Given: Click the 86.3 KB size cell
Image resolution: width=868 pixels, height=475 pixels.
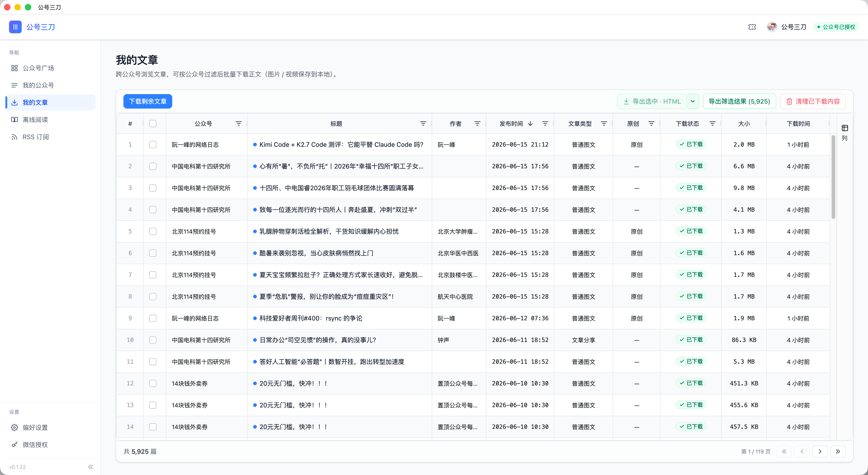Looking at the screenshot, I should pyautogui.click(x=744, y=340).
